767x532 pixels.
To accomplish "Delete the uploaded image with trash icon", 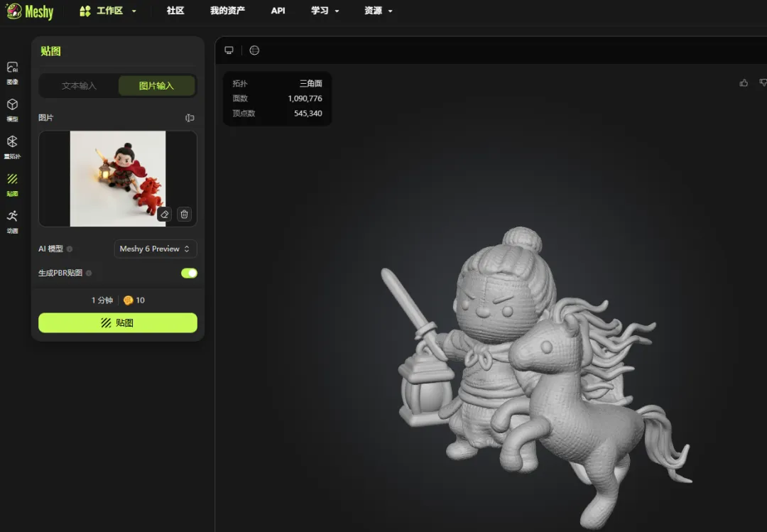I will click(184, 214).
